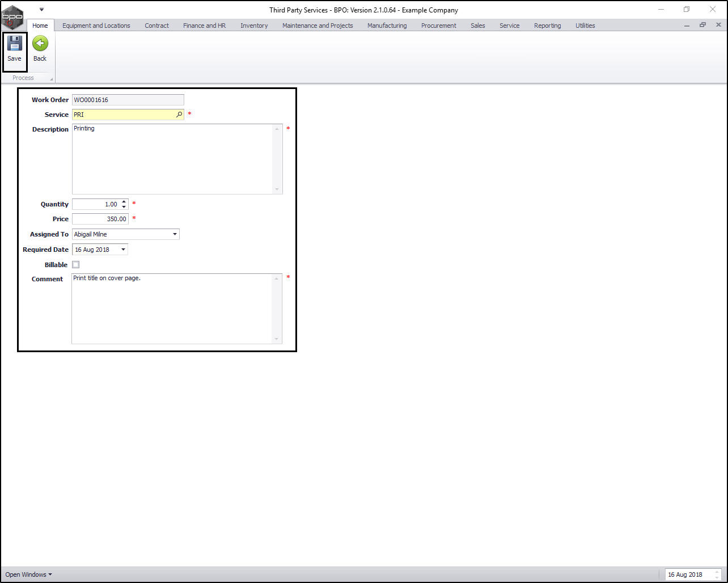The width and height of the screenshot is (728, 583).
Task: Click into the Comment text area
Action: coord(172,309)
